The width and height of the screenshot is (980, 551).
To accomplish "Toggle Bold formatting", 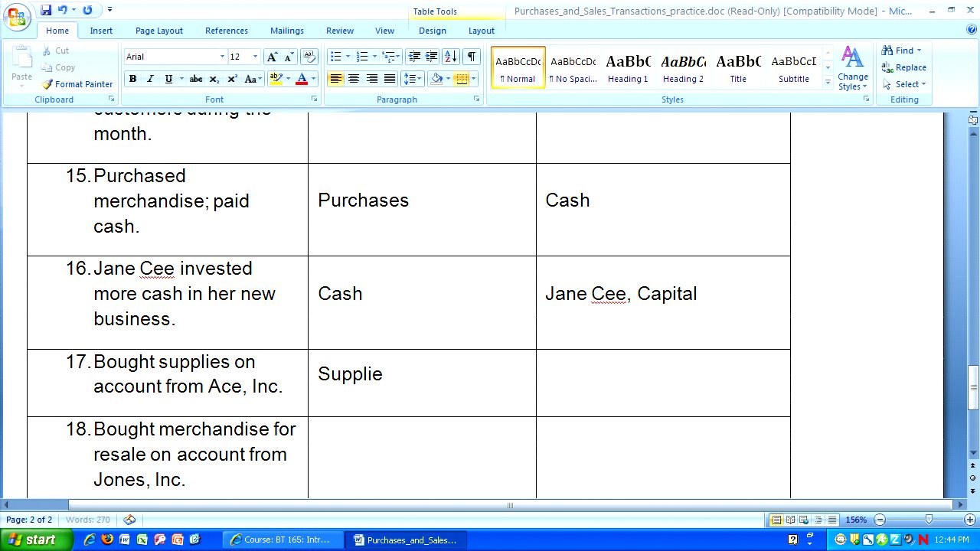I will [132, 79].
